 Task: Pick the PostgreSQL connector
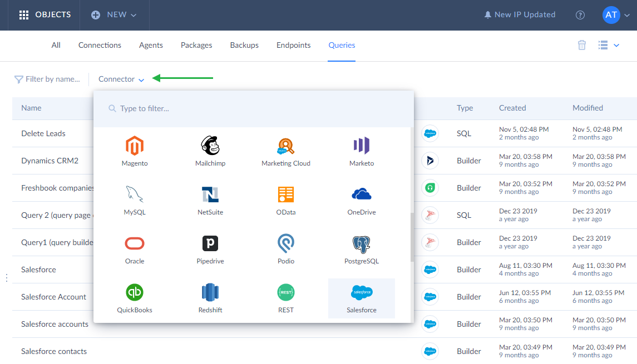[x=361, y=249]
